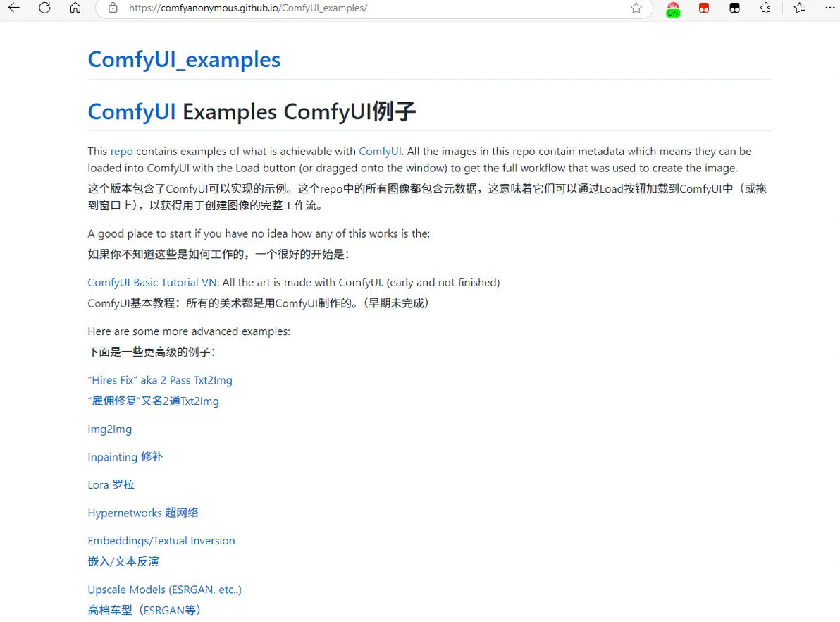The width and height of the screenshot is (840, 622).
Task: Open the Hypernetworks 超网络 link
Action: (x=143, y=513)
